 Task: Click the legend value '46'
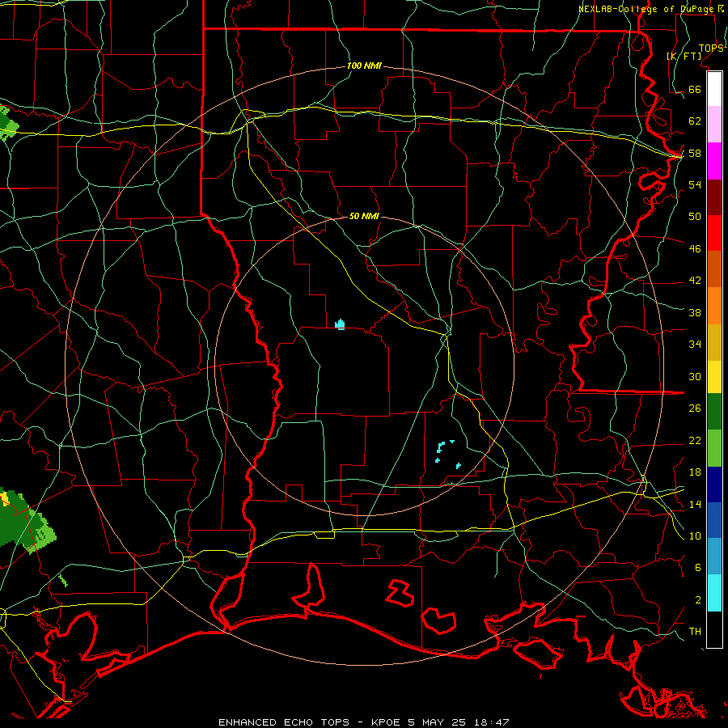(695, 249)
